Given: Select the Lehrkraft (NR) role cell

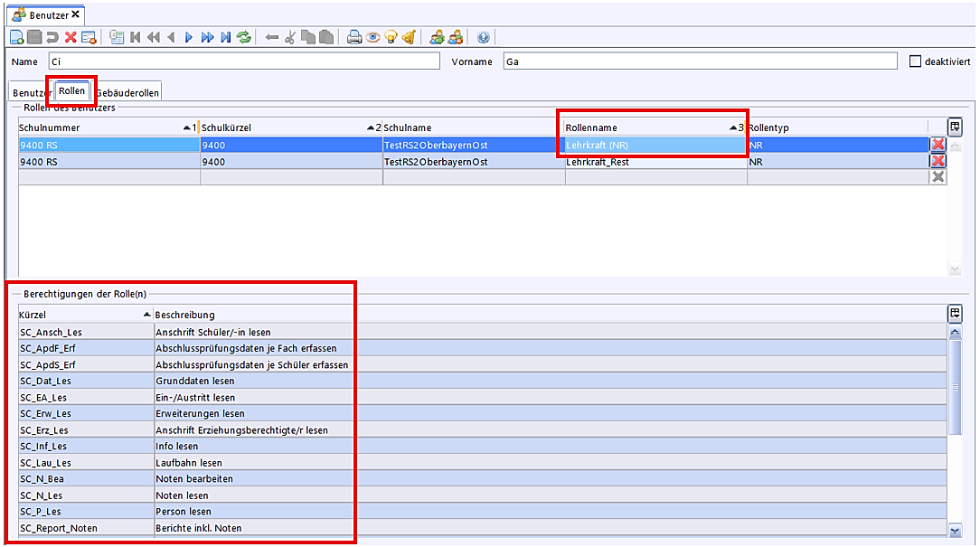Looking at the screenshot, I should (655, 145).
